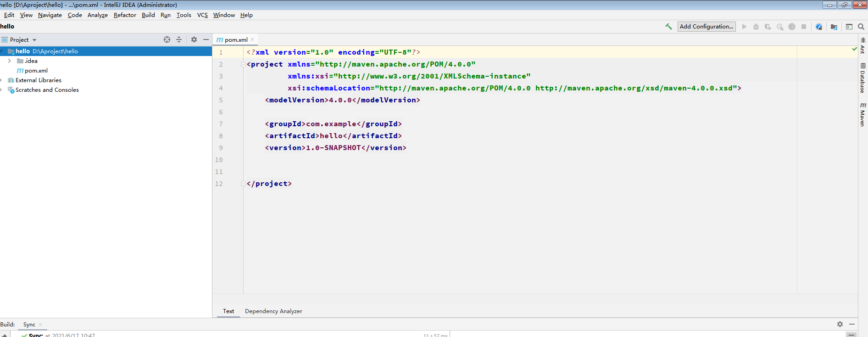Click the Build Project hammer icon
868x337 pixels.
click(668, 27)
